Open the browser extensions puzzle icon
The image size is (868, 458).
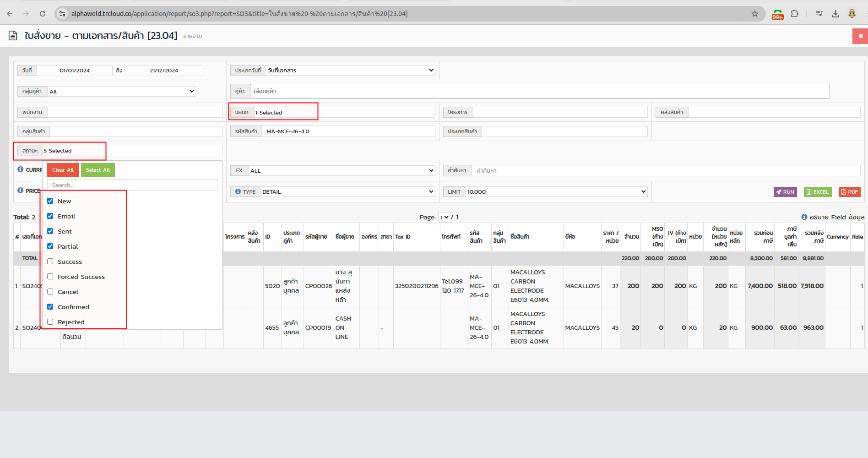pos(795,14)
